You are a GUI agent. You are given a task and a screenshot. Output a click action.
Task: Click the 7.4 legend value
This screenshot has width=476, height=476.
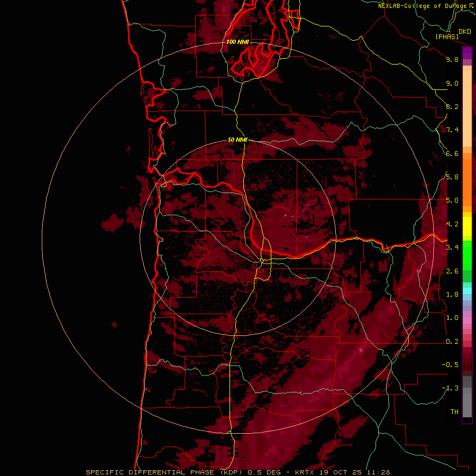(452, 130)
